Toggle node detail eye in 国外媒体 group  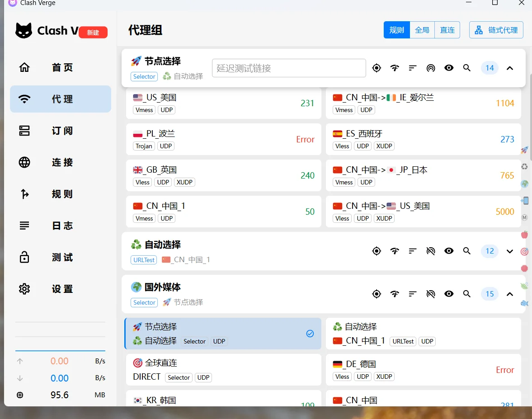449,294
